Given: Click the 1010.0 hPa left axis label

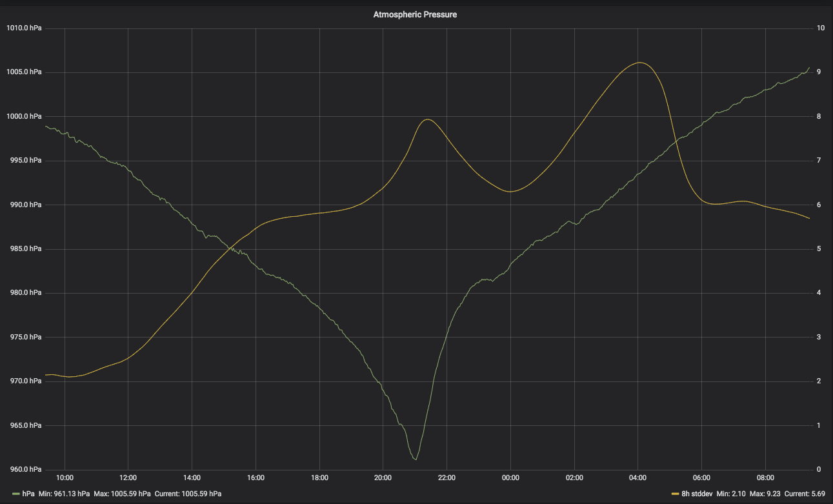Looking at the screenshot, I should [24, 28].
